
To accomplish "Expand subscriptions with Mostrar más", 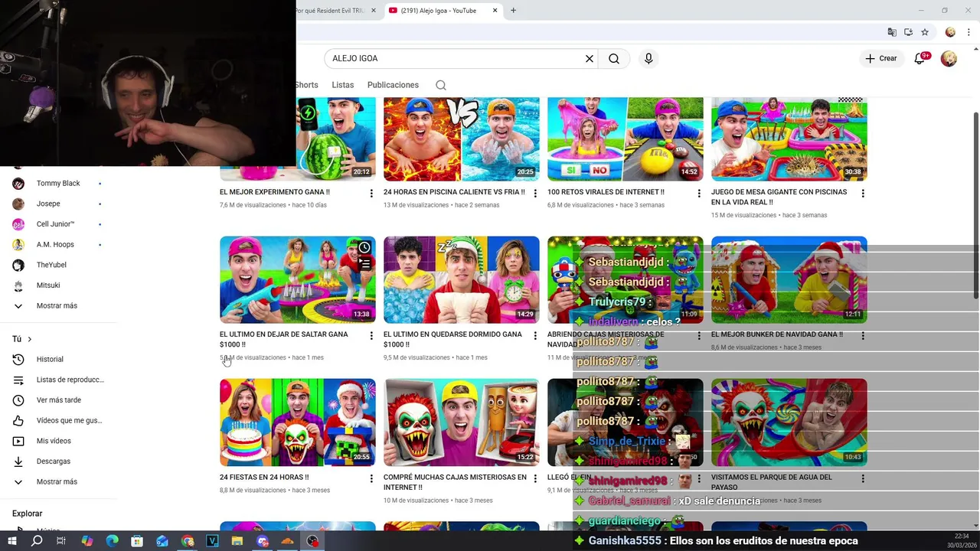I will [58, 305].
